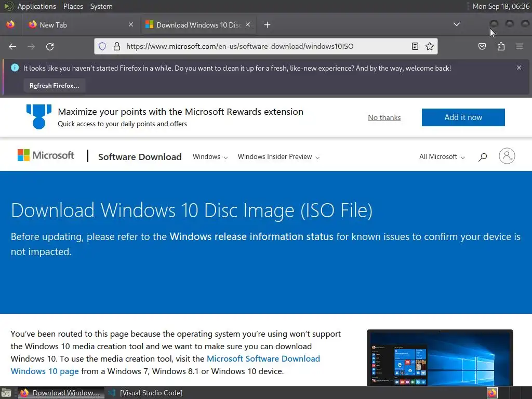Go back using the browser back arrow
Screen dimensions: 532x399
(x=12, y=46)
